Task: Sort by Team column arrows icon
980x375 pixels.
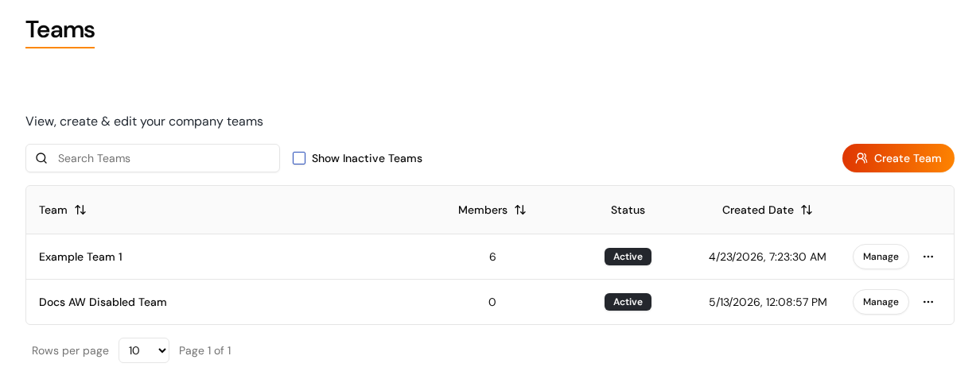Action: (x=80, y=210)
